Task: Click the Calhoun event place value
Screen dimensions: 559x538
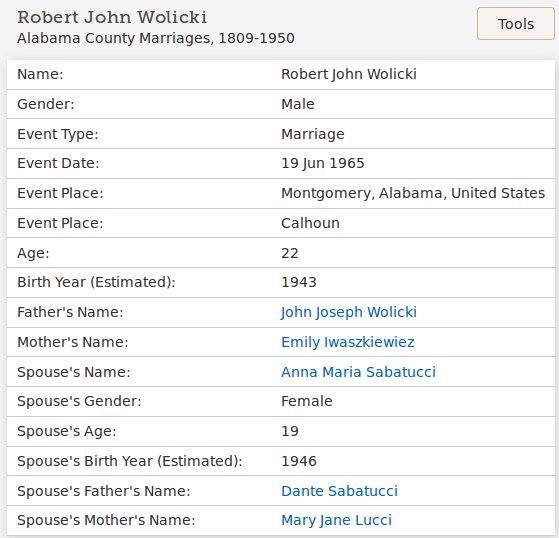Action: (310, 223)
